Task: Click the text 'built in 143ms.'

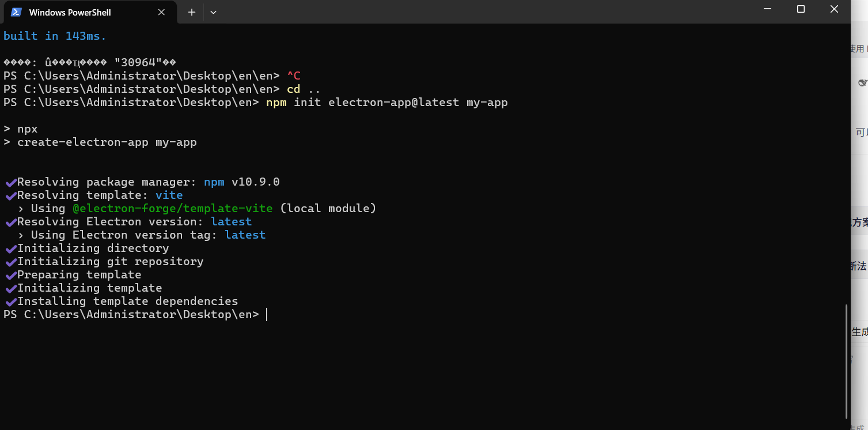Action: [55, 36]
